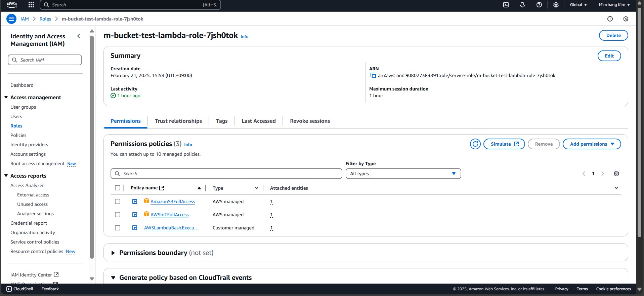
Task: Open the Policies sidebar item
Action: point(18,135)
